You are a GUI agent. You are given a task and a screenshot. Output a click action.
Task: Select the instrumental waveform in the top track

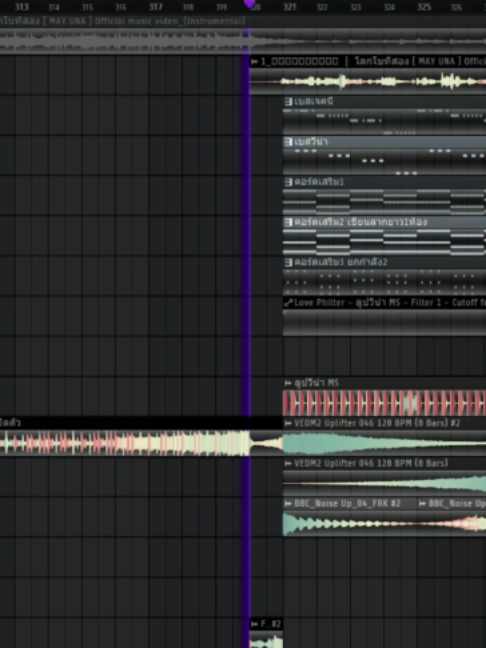(x=243, y=41)
